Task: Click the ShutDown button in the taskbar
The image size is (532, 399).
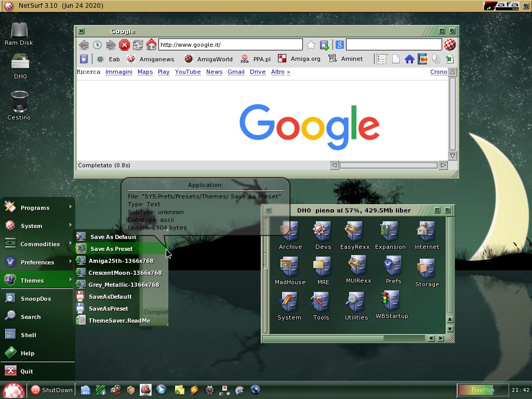Action: 52,390
